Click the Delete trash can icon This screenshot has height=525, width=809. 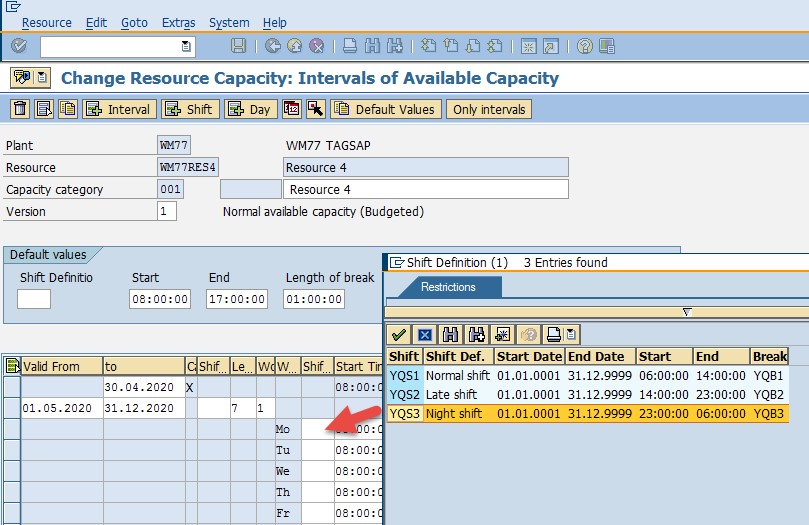click(20, 109)
